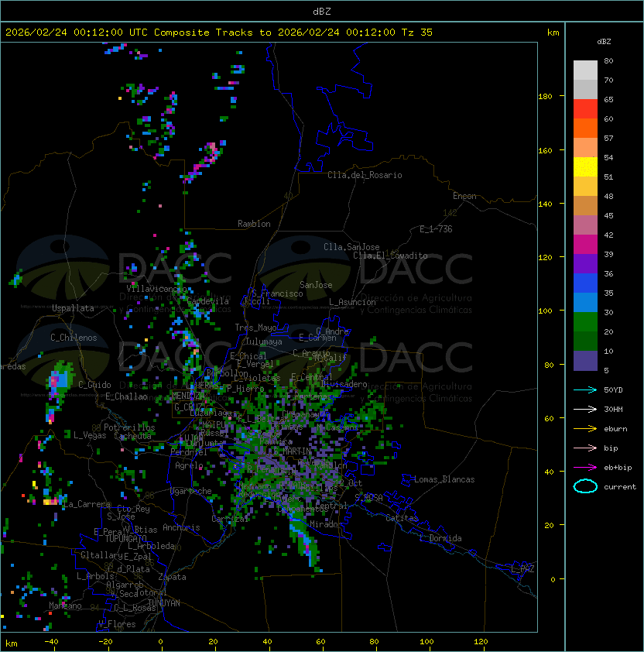Click the 'C_Chilenos' map label
The image size is (644, 652).
pos(74,338)
